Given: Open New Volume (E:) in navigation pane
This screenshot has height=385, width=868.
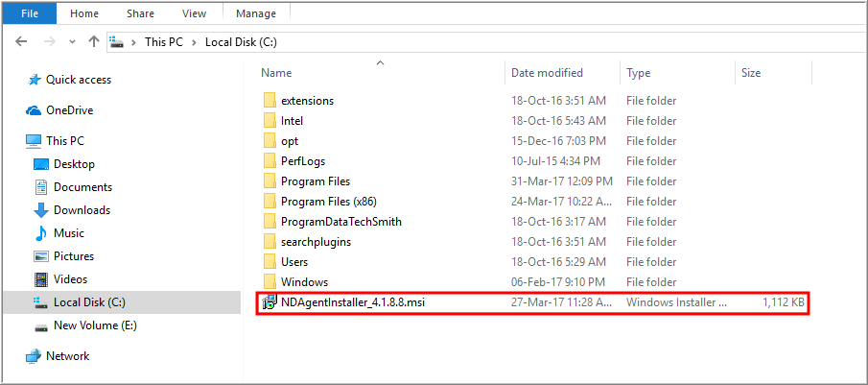Looking at the screenshot, I should click(95, 325).
